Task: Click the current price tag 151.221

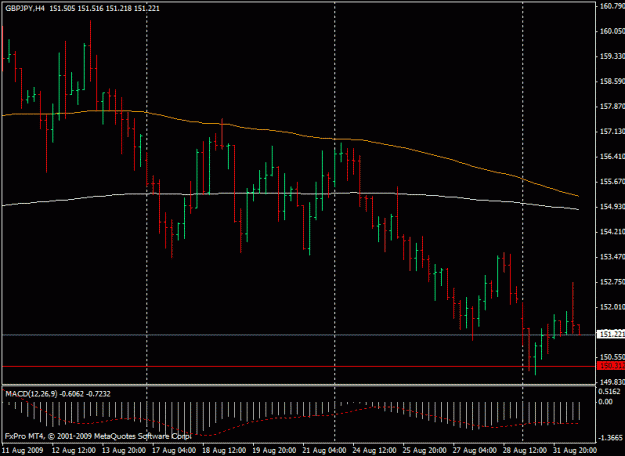Action: click(611, 334)
